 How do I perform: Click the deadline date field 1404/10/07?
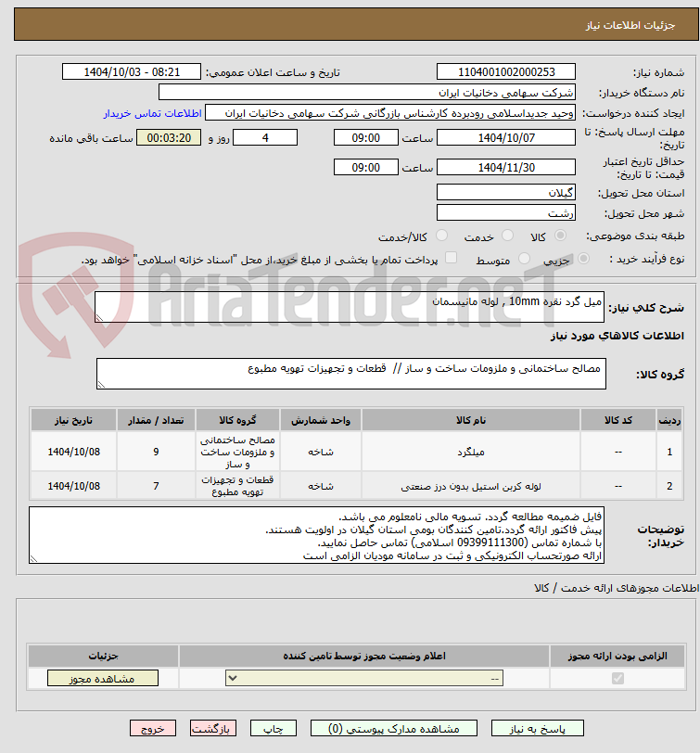[x=506, y=138]
